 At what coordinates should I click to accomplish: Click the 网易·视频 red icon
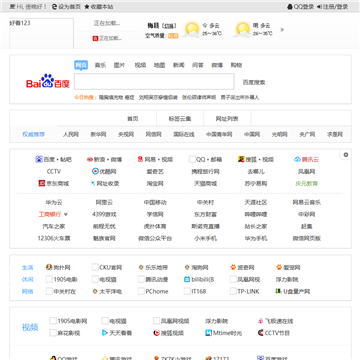coord(140,159)
